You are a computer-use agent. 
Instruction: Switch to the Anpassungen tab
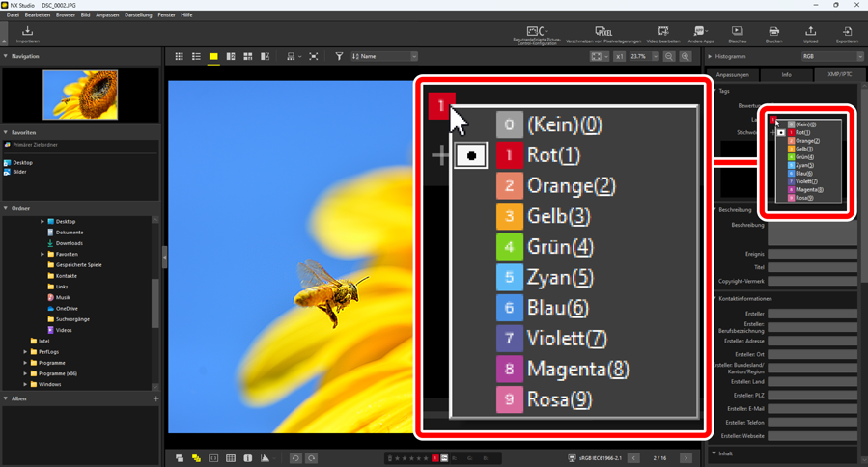pos(733,74)
